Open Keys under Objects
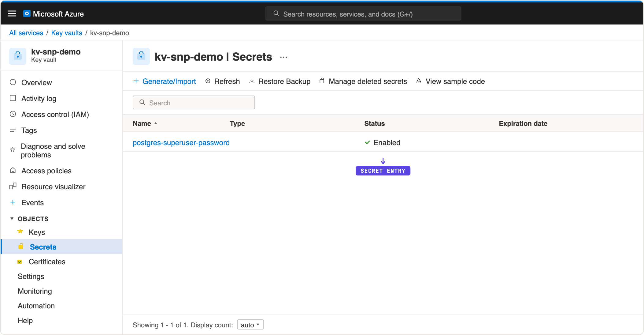 click(37, 232)
